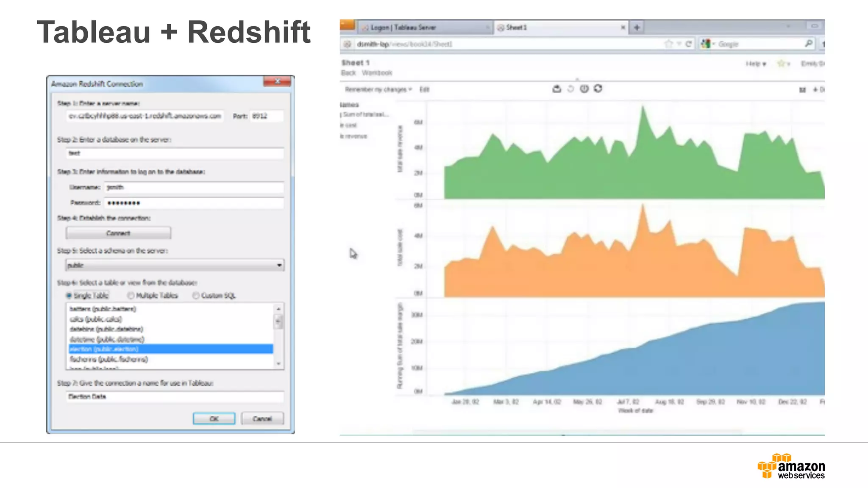Click the Pause updates toolbar icon
The height and width of the screenshot is (488, 868).
pos(584,89)
